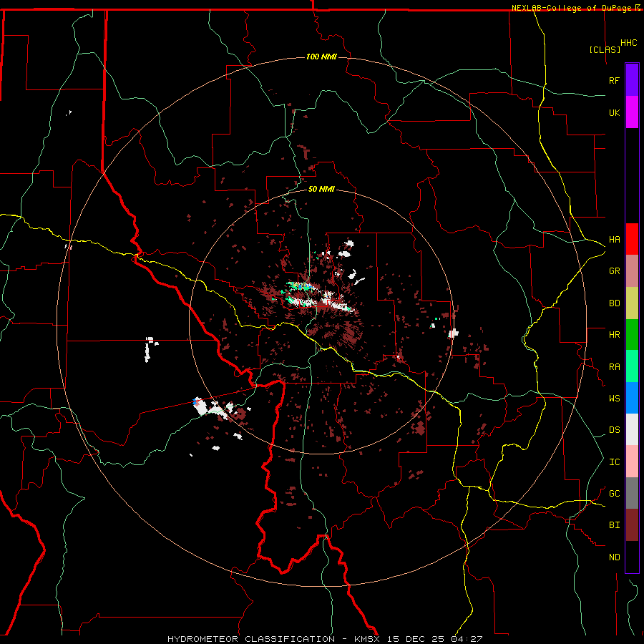Click the 04:27 time stamp
644x644 pixels.
click(x=466, y=639)
